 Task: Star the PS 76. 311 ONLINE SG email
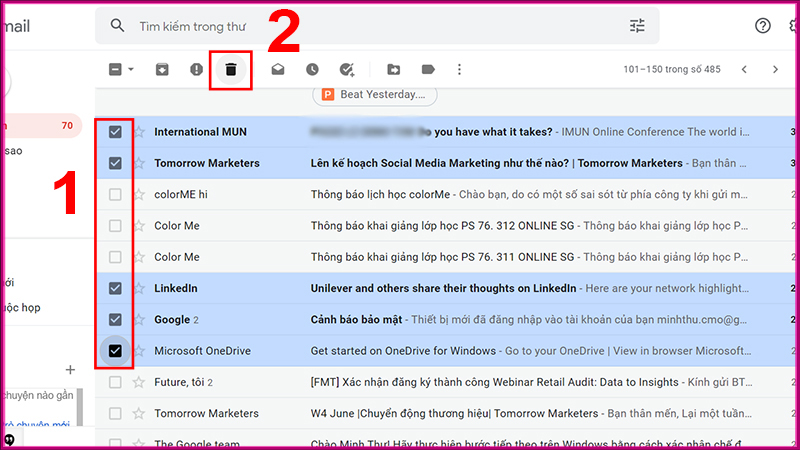(139, 257)
